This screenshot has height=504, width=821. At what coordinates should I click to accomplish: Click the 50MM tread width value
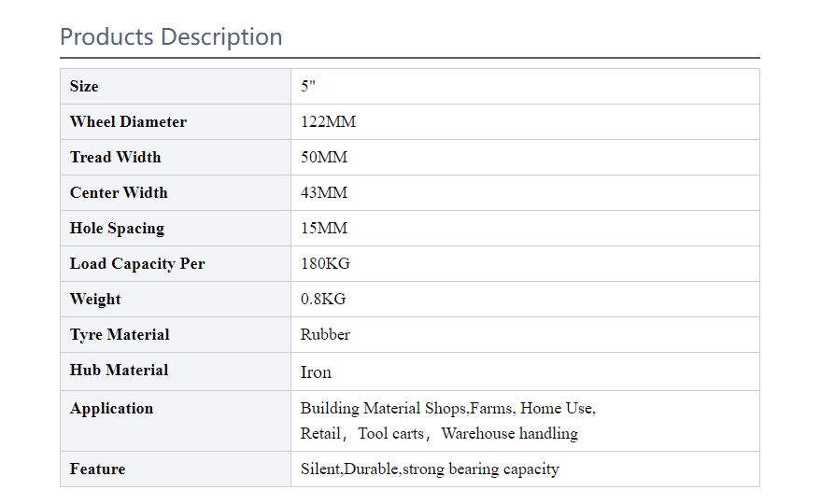(x=324, y=157)
